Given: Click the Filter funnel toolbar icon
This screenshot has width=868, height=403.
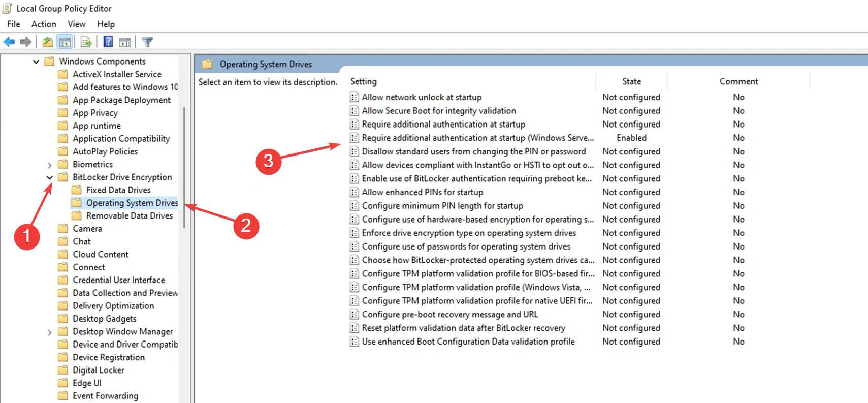Looking at the screenshot, I should pos(147,42).
